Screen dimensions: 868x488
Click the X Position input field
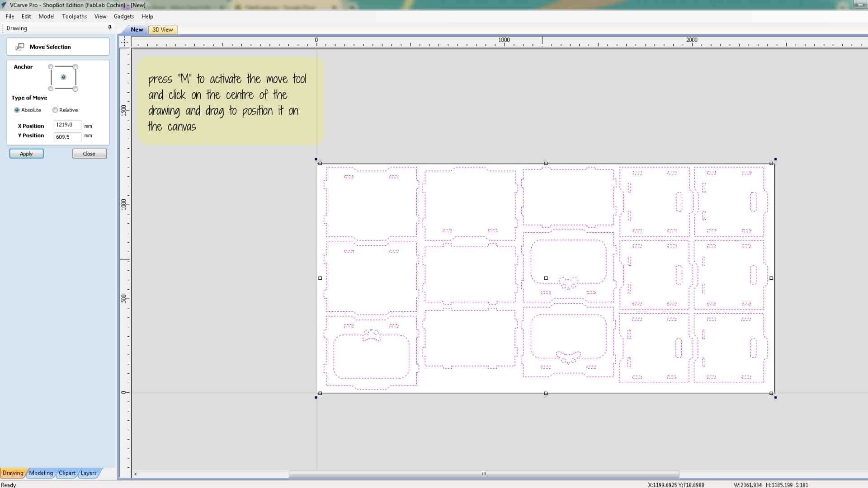pyautogui.click(x=67, y=125)
